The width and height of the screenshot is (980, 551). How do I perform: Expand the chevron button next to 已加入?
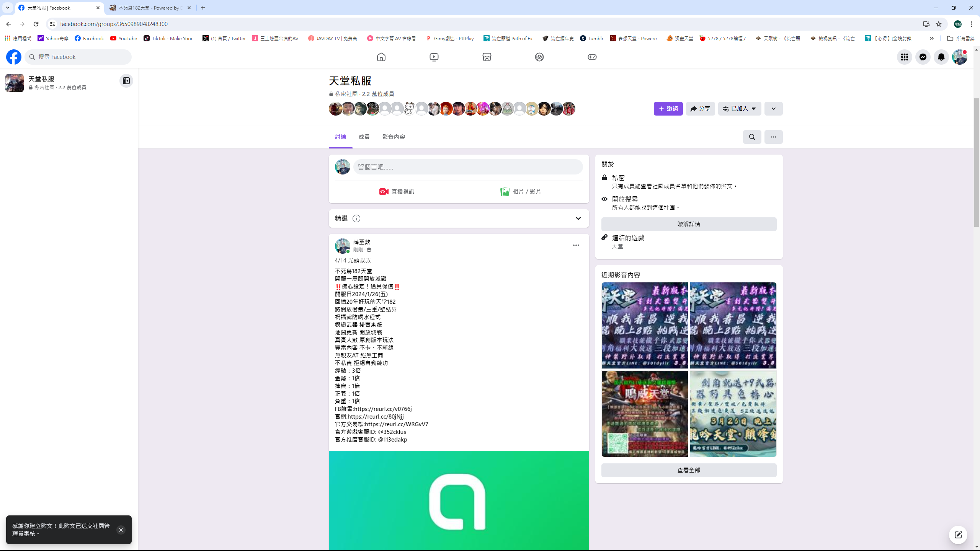773,109
